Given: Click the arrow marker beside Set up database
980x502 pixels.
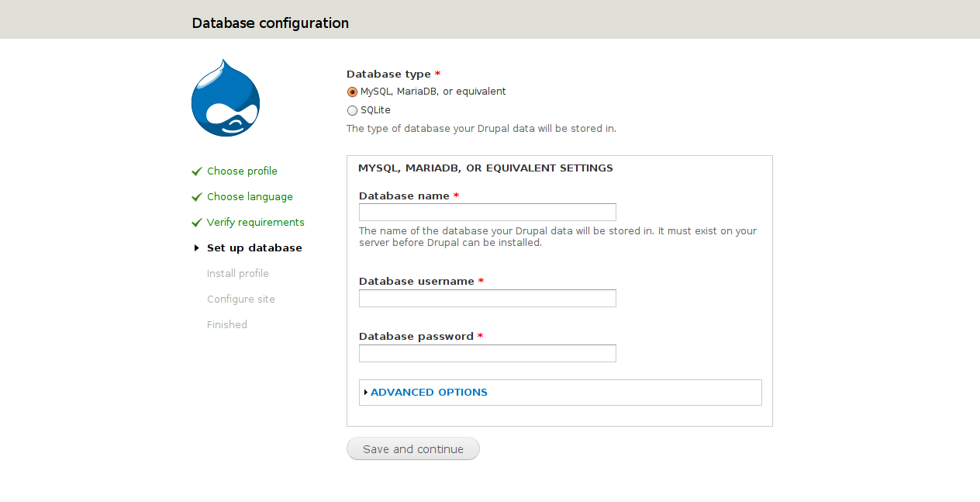Looking at the screenshot, I should click(197, 248).
